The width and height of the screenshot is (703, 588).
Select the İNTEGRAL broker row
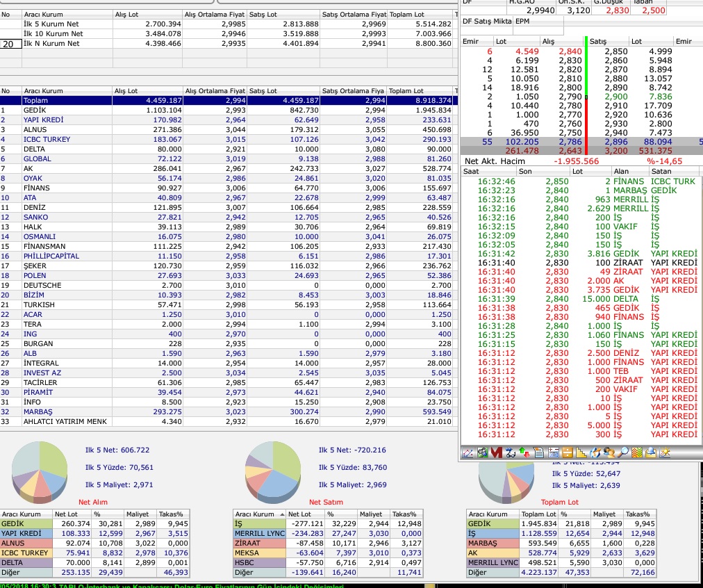[x=229, y=364]
